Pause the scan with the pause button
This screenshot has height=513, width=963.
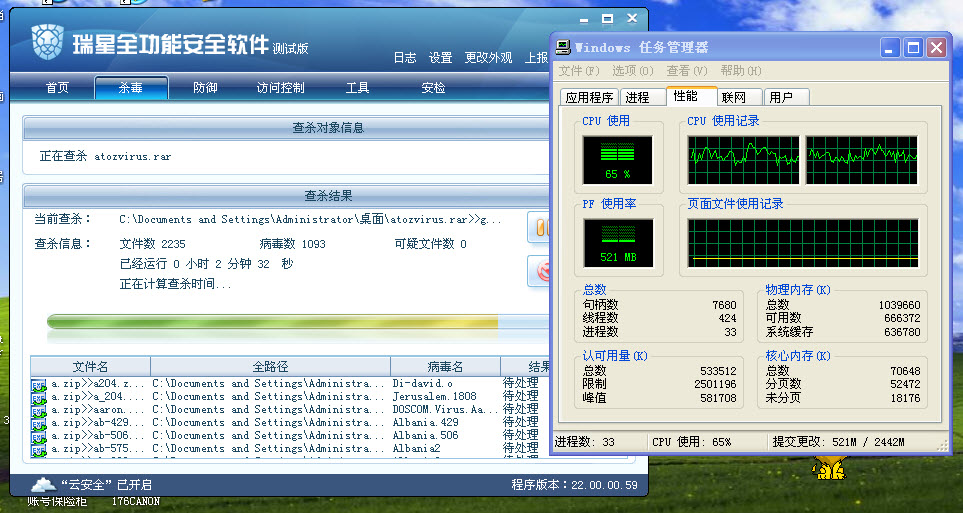tap(539, 228)
